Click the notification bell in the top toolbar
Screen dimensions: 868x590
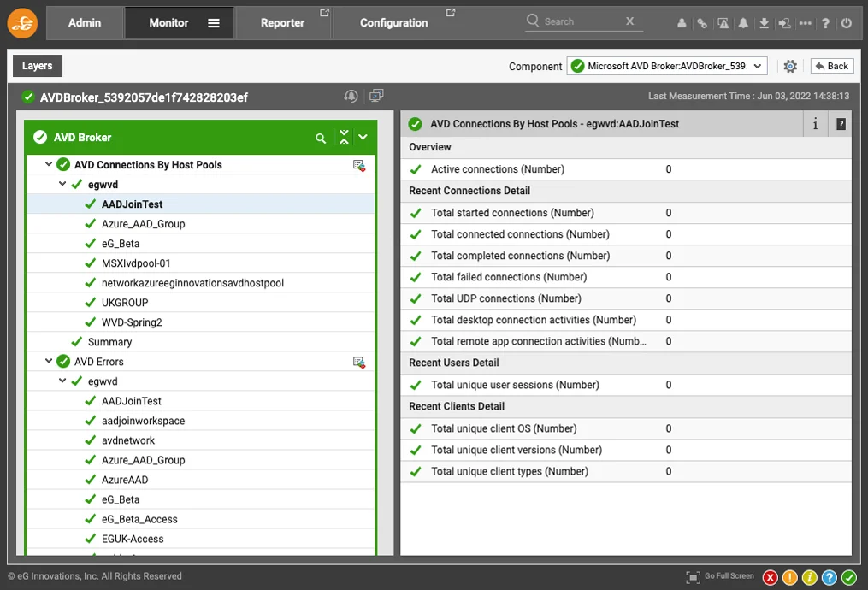743,23
